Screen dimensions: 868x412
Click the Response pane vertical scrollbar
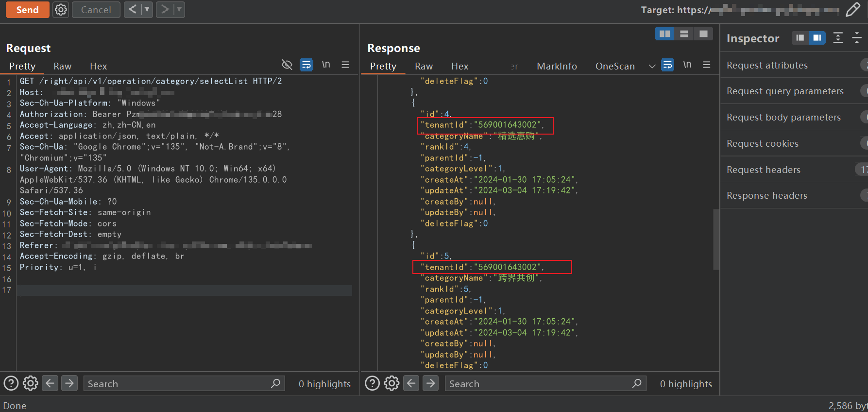[x=716, y=239]
